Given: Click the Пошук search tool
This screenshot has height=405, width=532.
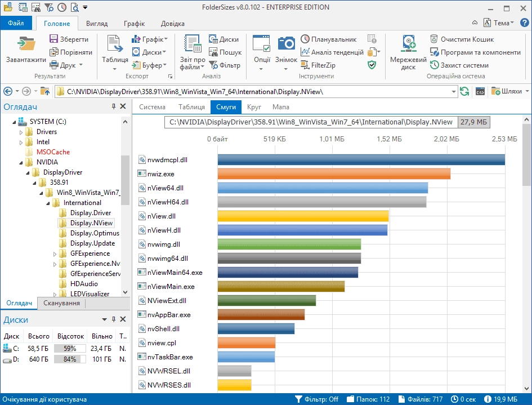Looking at the screenshot, I should click(225, 52).
